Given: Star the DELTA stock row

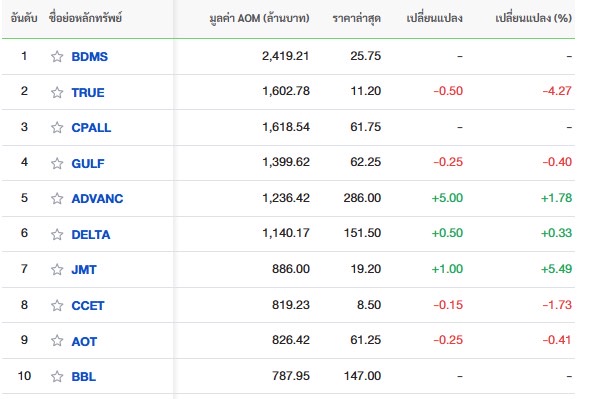Looking at the screenshot, I should pos(57,234).
